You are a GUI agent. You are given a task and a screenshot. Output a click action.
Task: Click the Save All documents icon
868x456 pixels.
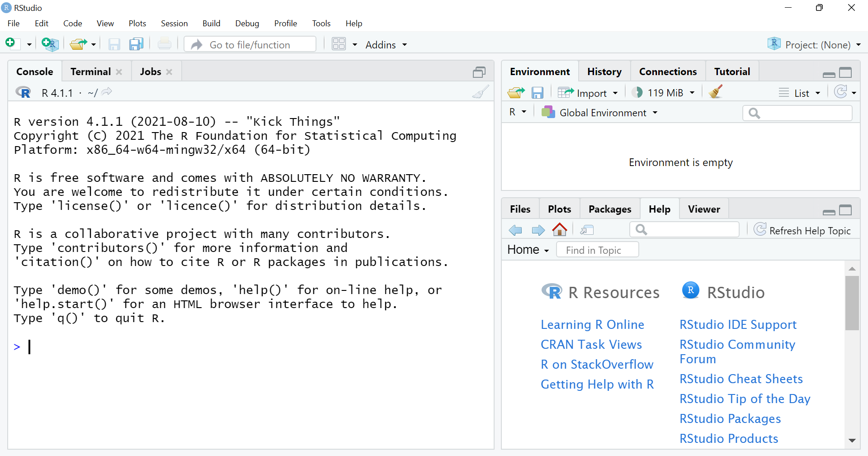click(136, 44)
